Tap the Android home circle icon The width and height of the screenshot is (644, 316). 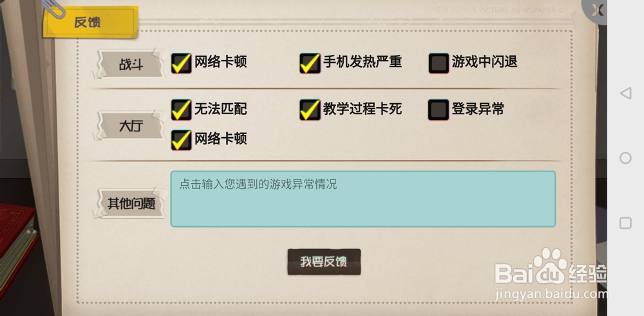tap(625, 158)
